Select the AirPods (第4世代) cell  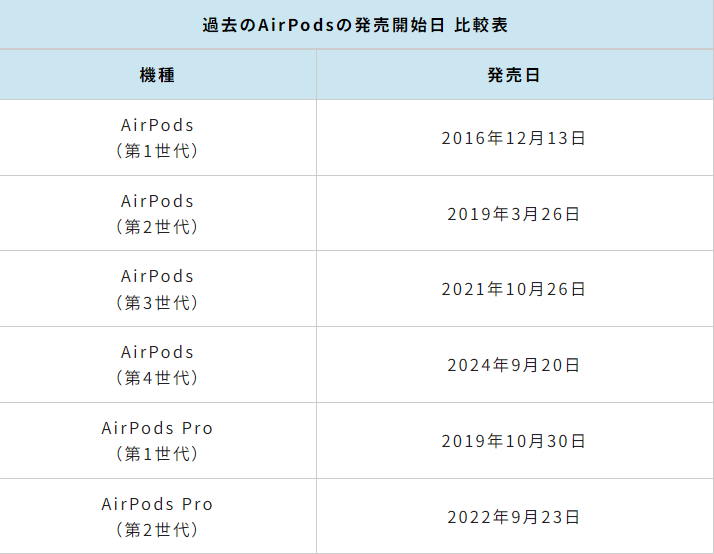coord(158,365)
